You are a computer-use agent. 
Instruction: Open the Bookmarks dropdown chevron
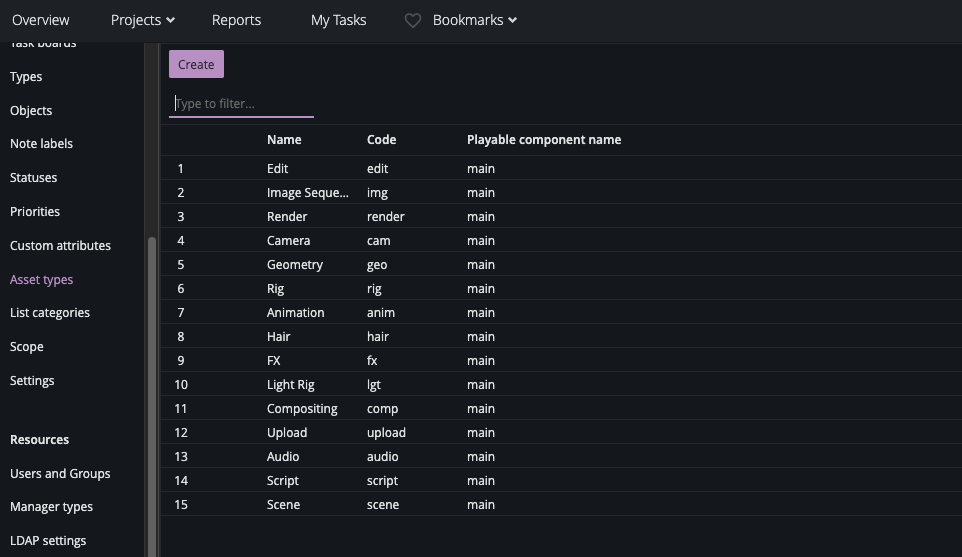click(513, 20)
